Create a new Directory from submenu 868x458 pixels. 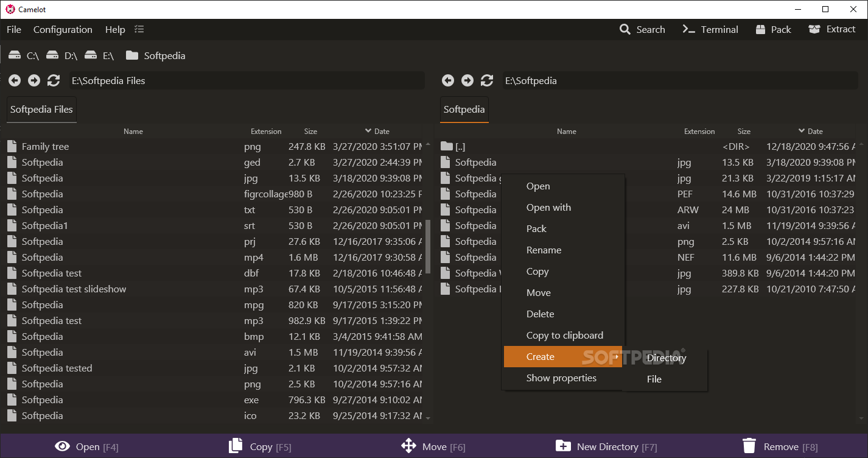click(x=666, y=358)
